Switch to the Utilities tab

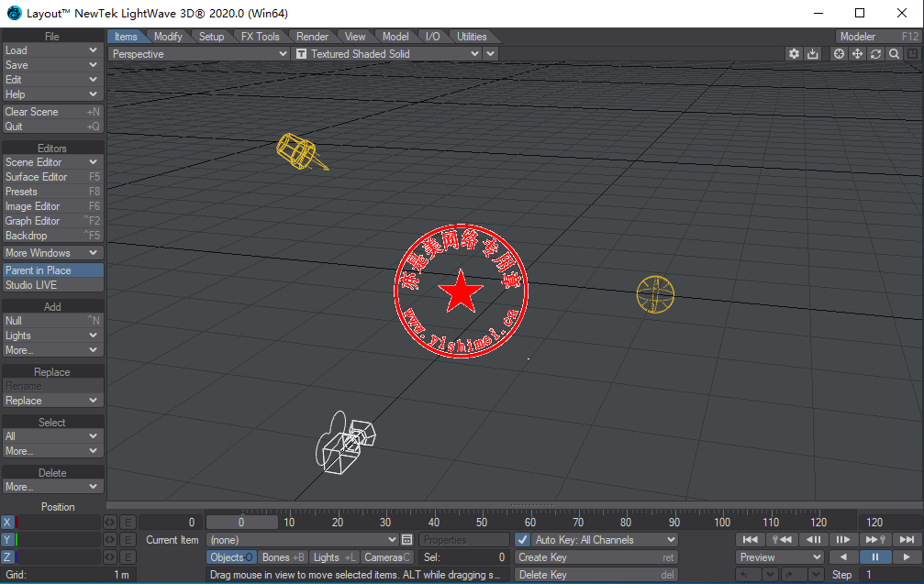point(472,37)
